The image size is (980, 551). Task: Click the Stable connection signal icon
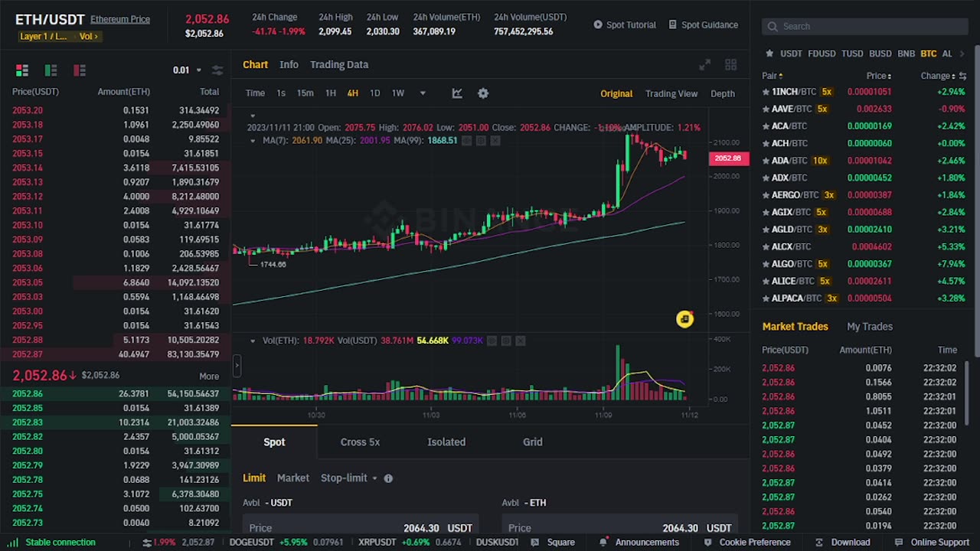pos(11,543)
